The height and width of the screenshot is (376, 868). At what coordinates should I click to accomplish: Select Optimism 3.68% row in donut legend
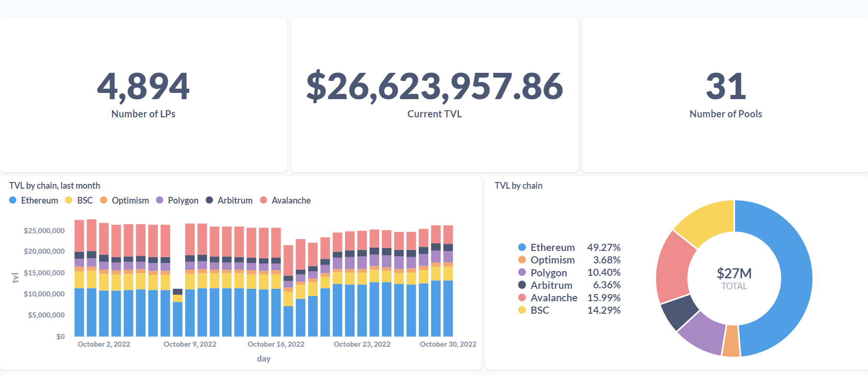click(569, 260)
